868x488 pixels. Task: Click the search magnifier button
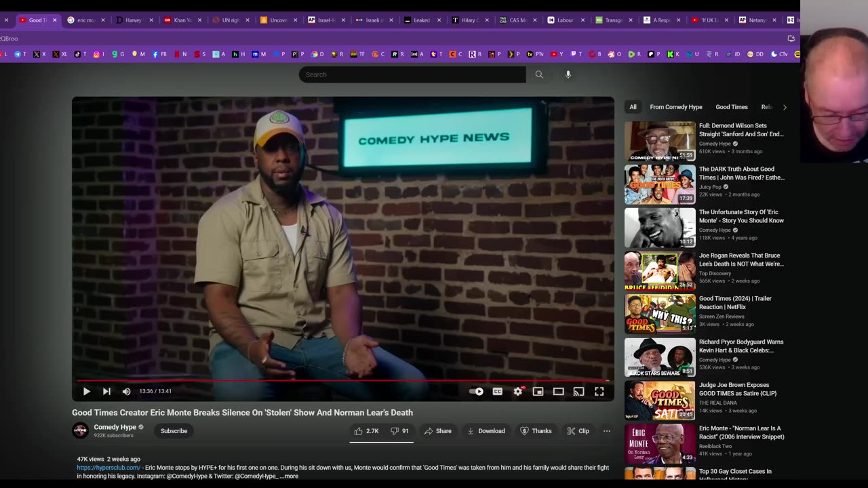pos(539,75)
